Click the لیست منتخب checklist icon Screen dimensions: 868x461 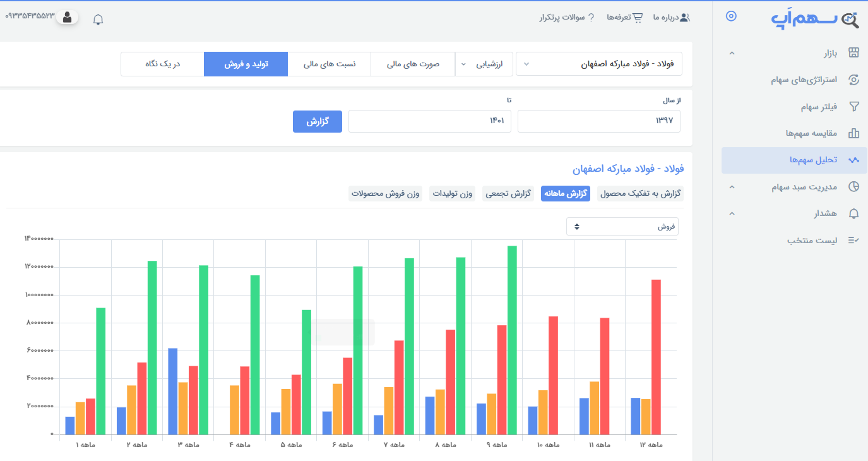click(x=853, y=240)
